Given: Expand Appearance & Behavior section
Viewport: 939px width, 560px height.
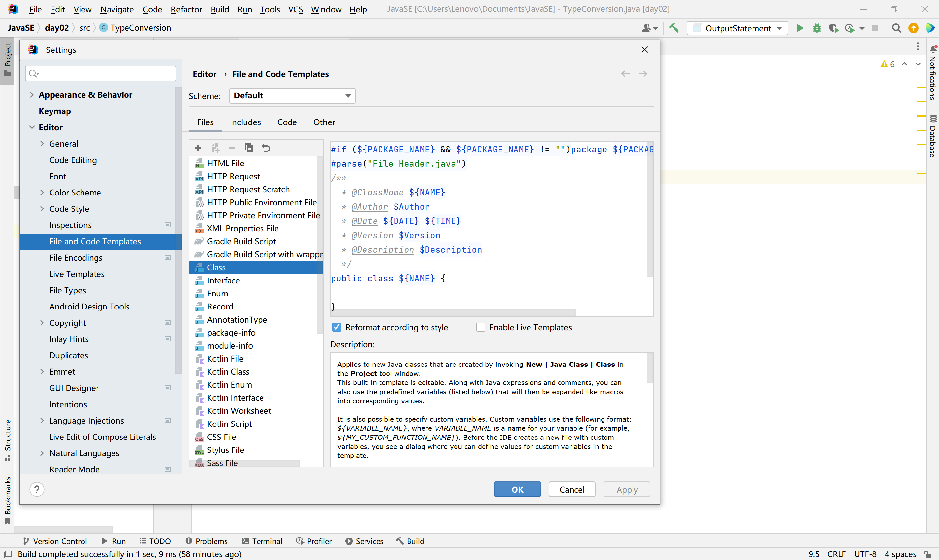Looking at the screenshot, I should [32, 95].
